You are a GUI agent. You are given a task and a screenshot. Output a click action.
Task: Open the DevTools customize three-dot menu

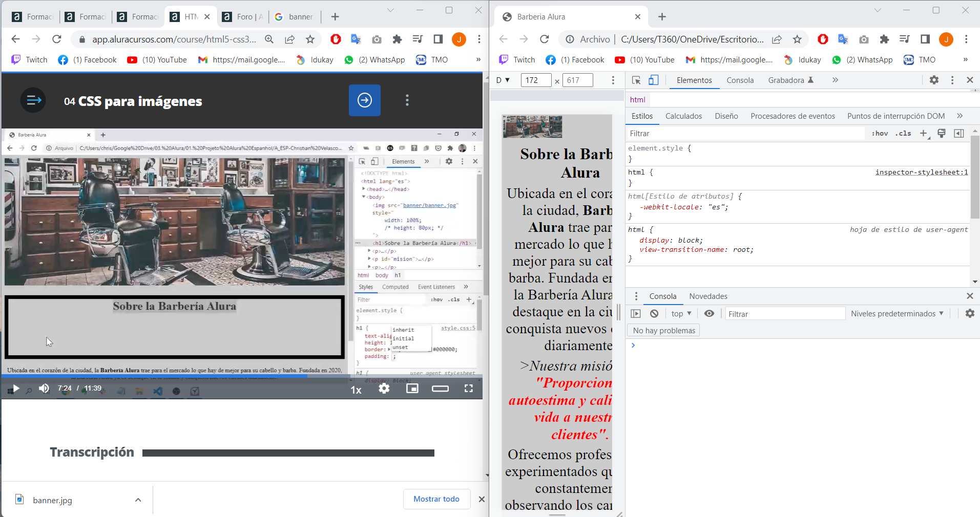pos(952,80)
